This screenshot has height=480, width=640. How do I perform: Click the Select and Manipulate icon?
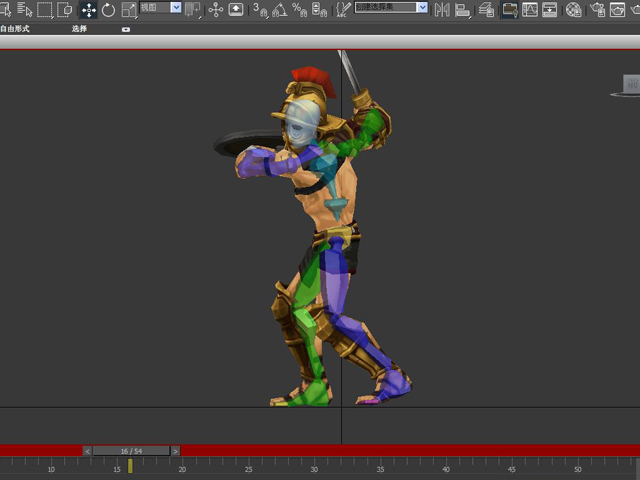216,9
